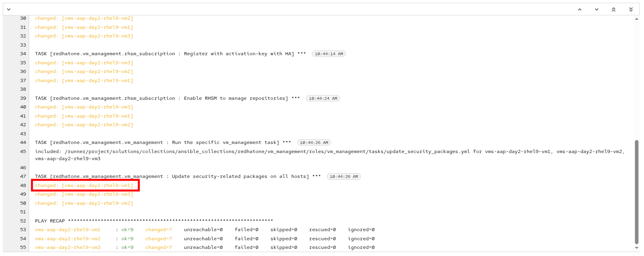Click line number 45 in the gutter

(23, 151)
